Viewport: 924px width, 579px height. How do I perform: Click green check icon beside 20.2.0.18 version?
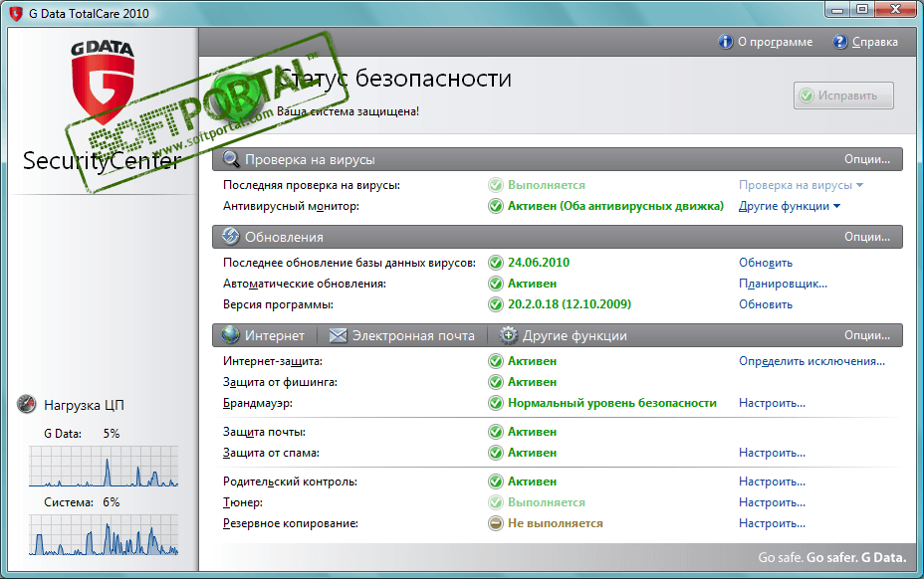click(x=496, y=304)
